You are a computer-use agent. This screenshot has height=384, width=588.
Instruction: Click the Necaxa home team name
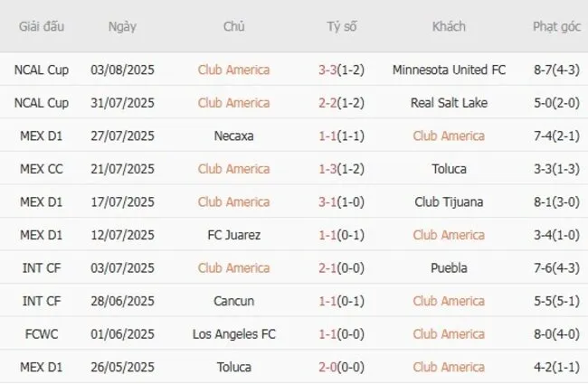point(233,136)
